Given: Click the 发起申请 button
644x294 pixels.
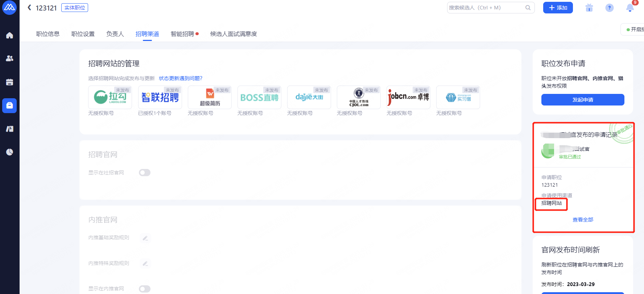Looking at the screenshot, I should (583, 100).
